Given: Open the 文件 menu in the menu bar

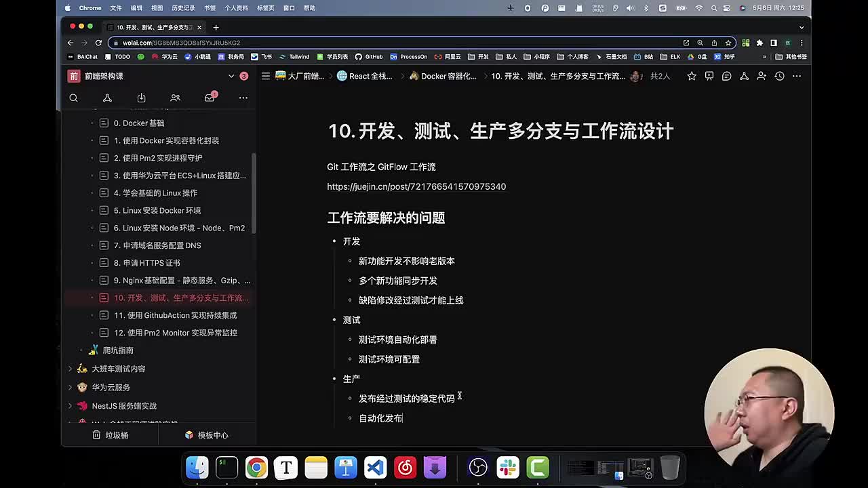Looking at the screenshot, I should tap(116, 8).
